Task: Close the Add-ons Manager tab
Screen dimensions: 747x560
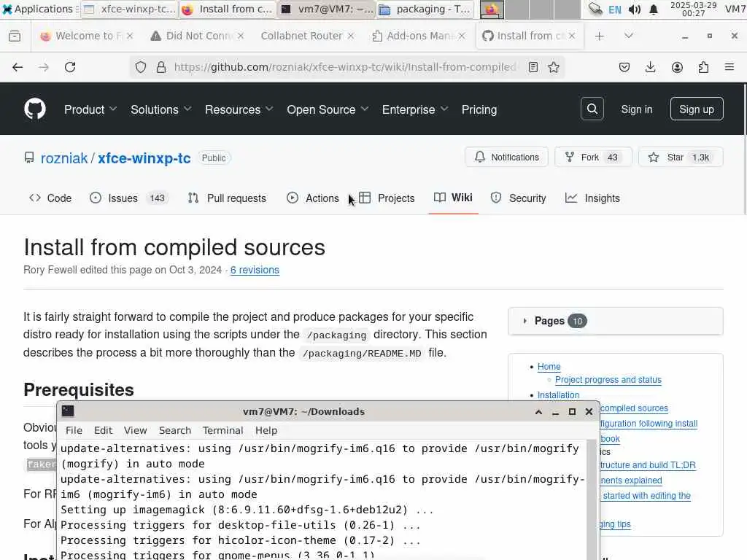Action: tap(462, 36)
